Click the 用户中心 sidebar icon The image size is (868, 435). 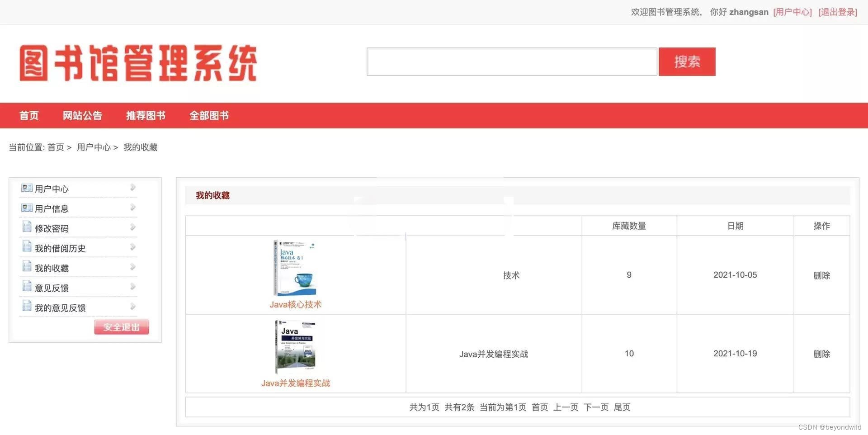pos(27,188)
